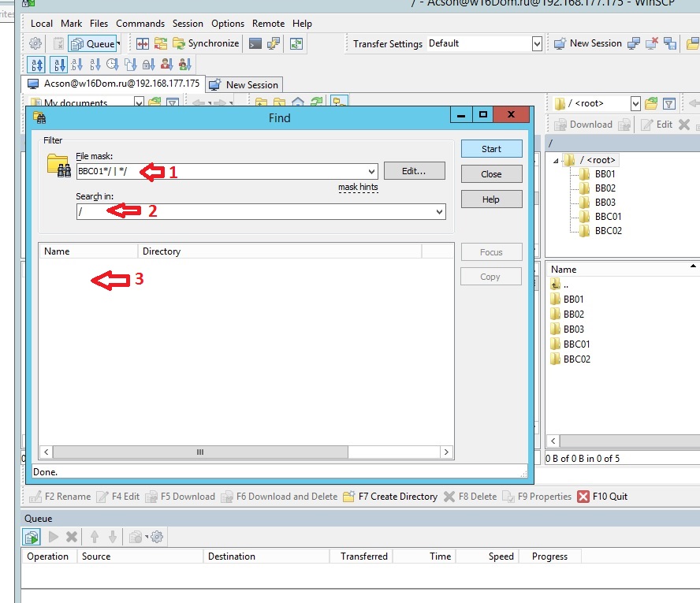This screenshot has width=700, height=603.
Task: Click the Edit... button for file mask
Action: 414,170
